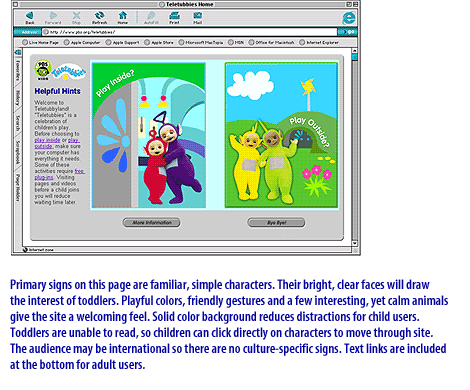The image size is (470, 390).
Task: Click the vertical scrollbar up arrow
Action: [354, 51]
